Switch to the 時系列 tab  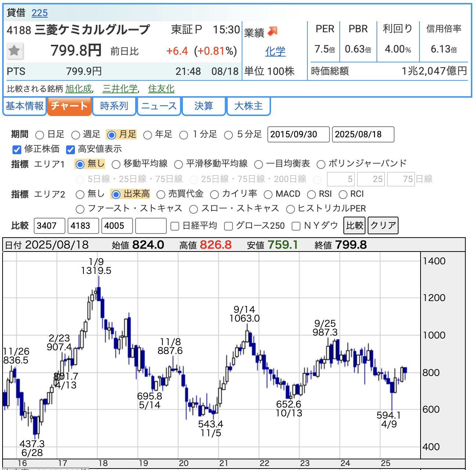(x=114, y=106)
